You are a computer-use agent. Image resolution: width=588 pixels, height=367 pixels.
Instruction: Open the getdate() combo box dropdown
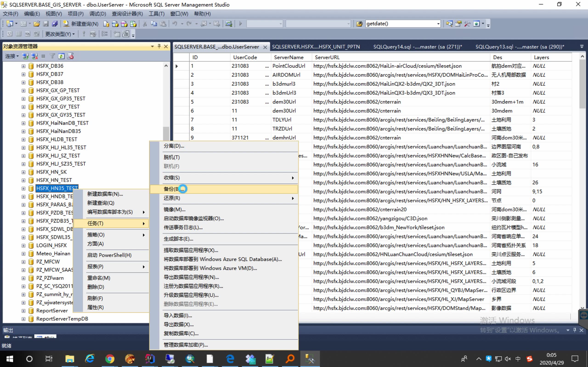coord(438,24)
